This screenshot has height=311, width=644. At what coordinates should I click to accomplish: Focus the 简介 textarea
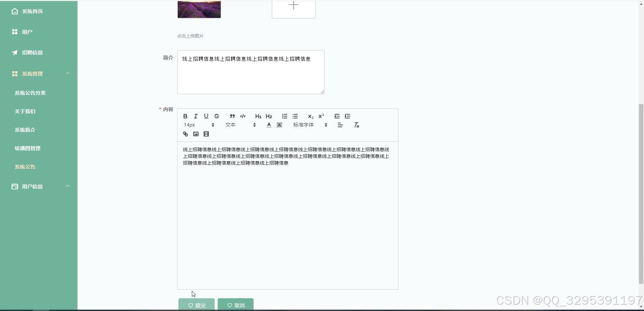(x=251, y=72)
